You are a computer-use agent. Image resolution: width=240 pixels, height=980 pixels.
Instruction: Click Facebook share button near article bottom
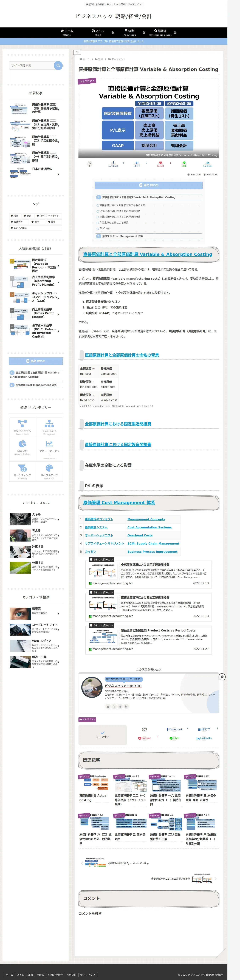(x=175, y=729)
